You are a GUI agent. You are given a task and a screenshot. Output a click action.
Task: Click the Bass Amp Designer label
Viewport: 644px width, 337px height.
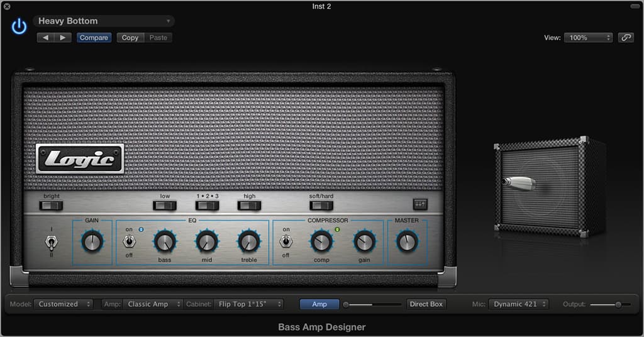coord(321,327)
